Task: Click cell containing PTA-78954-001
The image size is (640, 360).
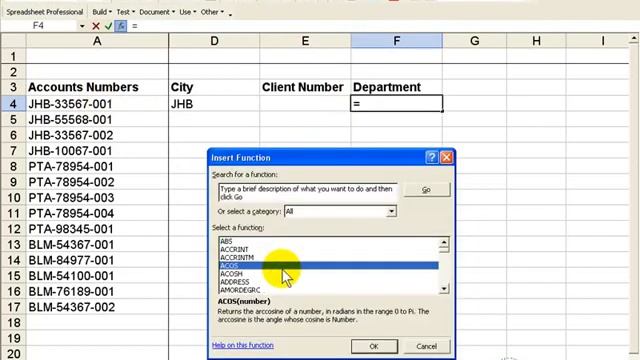Action: pos(97,167)
